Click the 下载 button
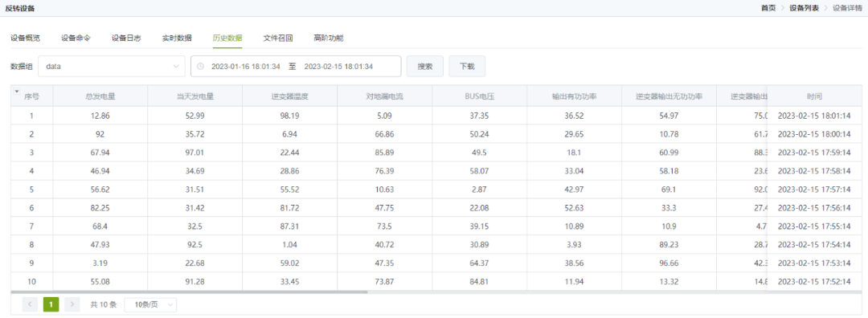The width and height of the screenshot is (868, 318). pyautogui.click(x=467, y=67)
